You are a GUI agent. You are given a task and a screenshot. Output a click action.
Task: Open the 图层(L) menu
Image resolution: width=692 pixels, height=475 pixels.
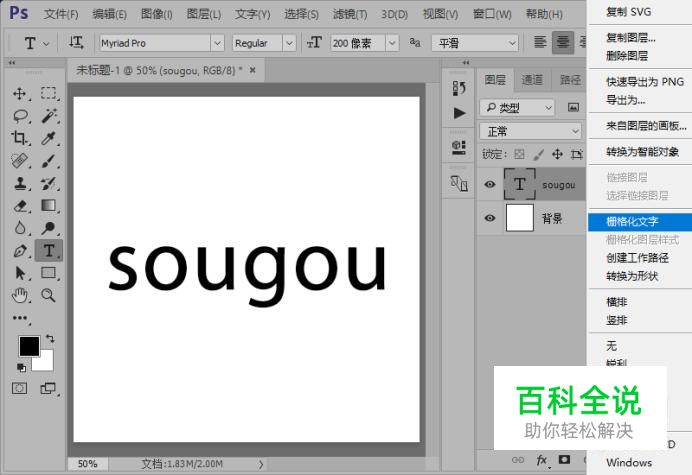[203, 14]
